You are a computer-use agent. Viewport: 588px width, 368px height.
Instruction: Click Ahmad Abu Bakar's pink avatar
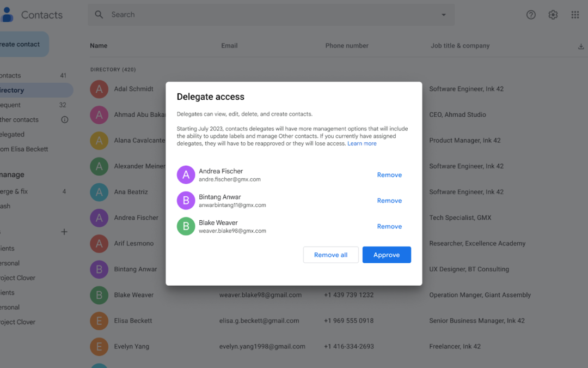pyautogui.click(x=99, y=114)
